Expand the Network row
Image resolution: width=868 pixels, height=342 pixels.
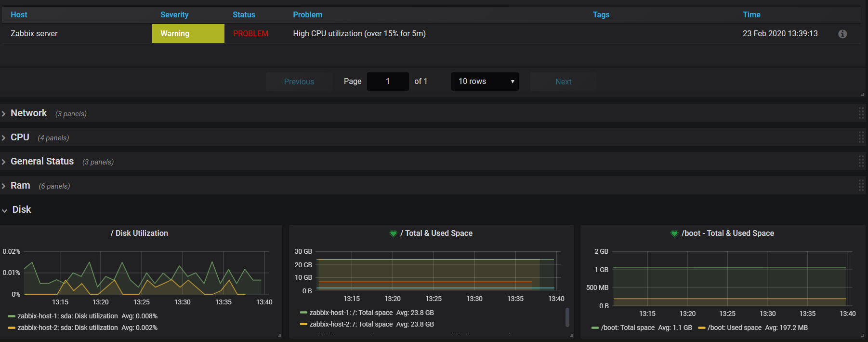28,113
